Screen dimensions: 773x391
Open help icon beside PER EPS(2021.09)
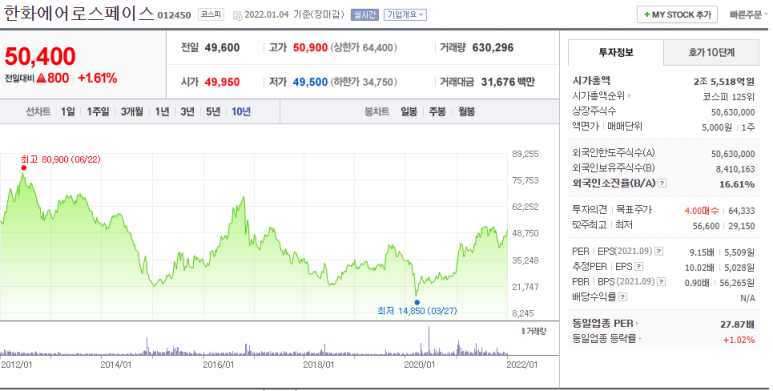(x=659, y=251)
